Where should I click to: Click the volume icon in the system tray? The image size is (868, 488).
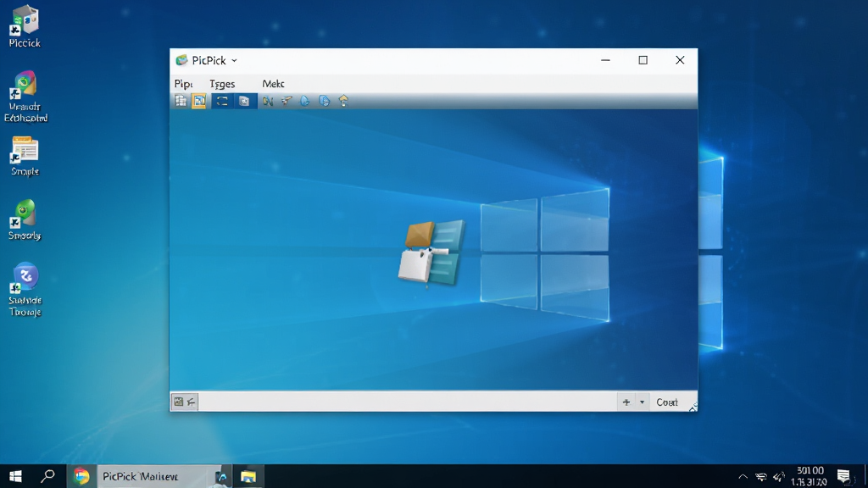[779, 476]
